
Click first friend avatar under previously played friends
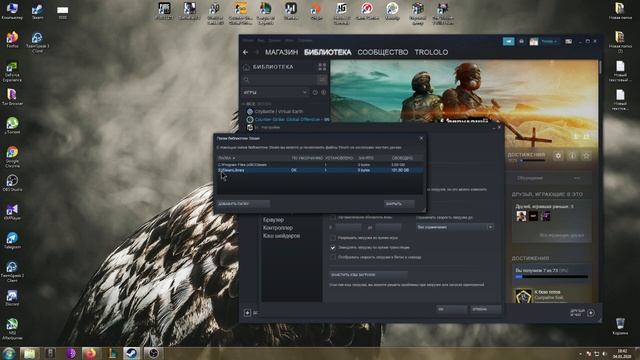pyautogui.click(x=521, y=216)
